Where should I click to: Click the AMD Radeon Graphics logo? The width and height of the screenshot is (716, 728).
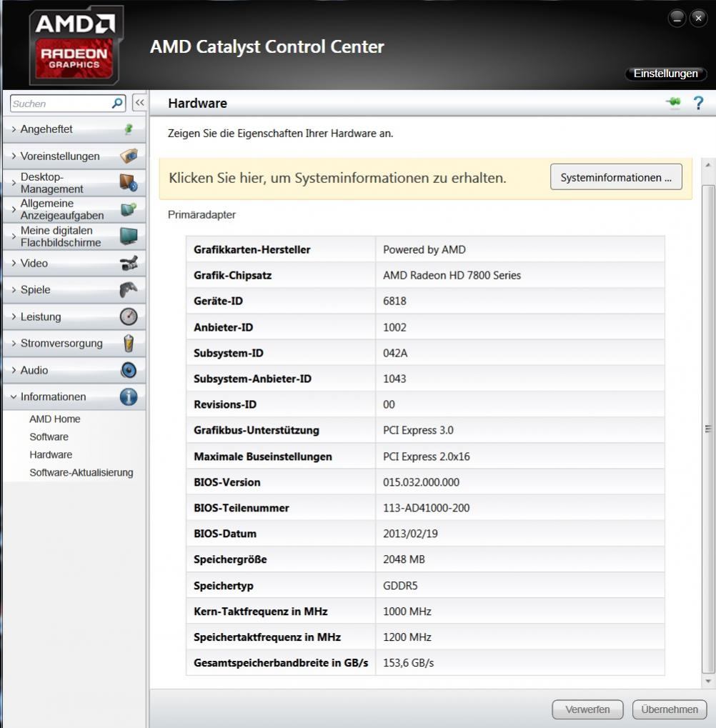[x=76, y=46]
